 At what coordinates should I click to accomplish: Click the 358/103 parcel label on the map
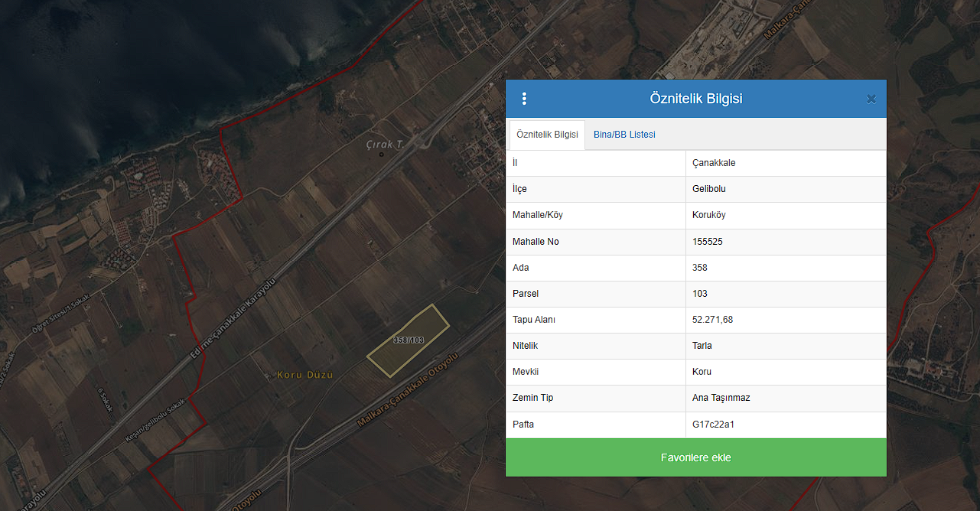(409, 340)
